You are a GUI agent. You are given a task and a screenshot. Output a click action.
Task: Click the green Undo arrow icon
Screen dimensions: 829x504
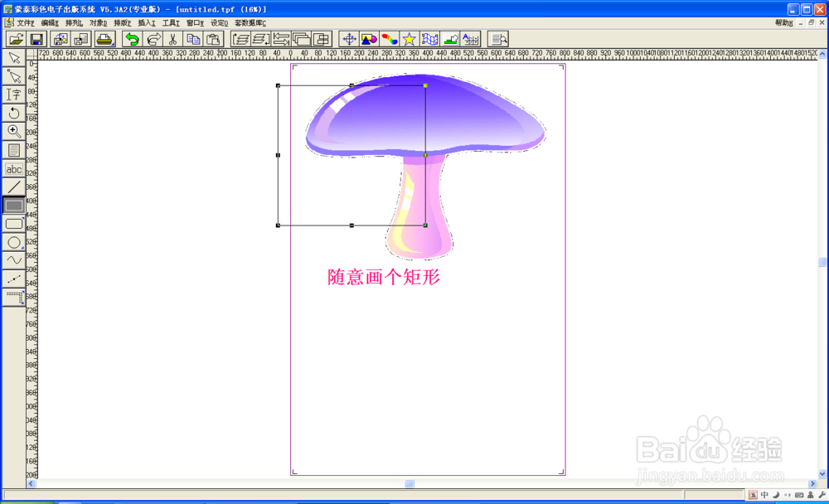(x=133, y=38)
